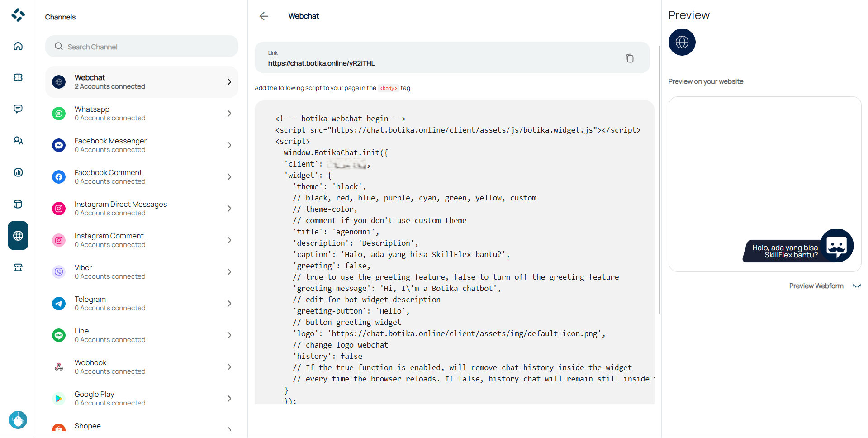Select the Instagram Comment channel entry
The height and width of the screenshot is (438, 868).
click(x=142, y=240)
